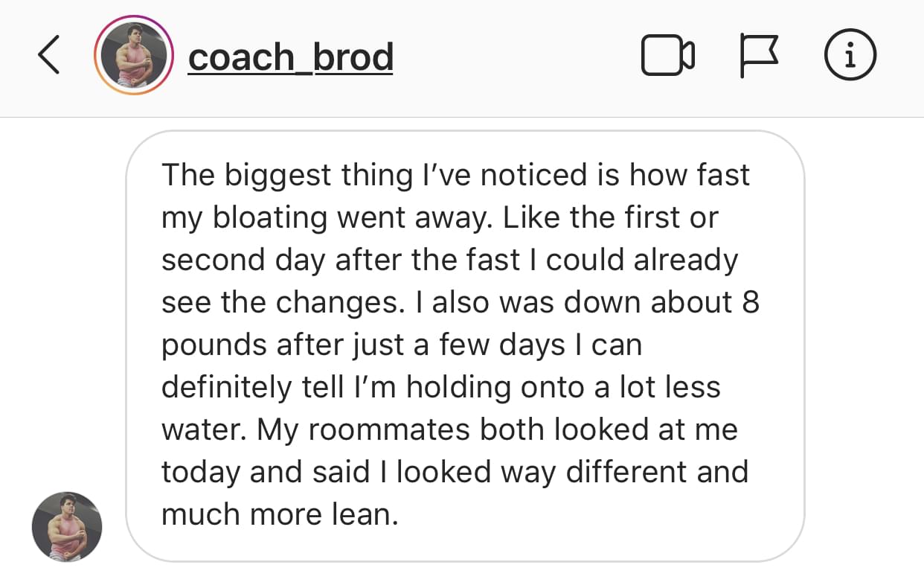Tap the sender avatar beside the message

point(67,527)
